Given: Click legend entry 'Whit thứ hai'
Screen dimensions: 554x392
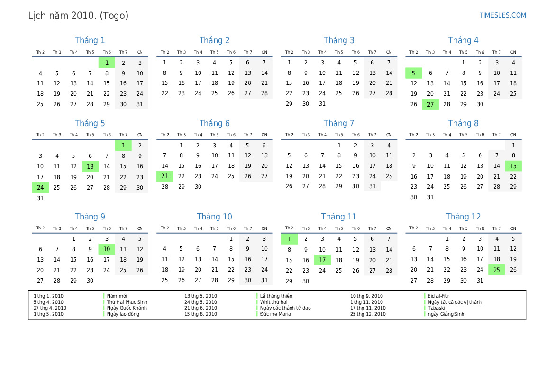Looking at the screenshot, I should (274, 302).
